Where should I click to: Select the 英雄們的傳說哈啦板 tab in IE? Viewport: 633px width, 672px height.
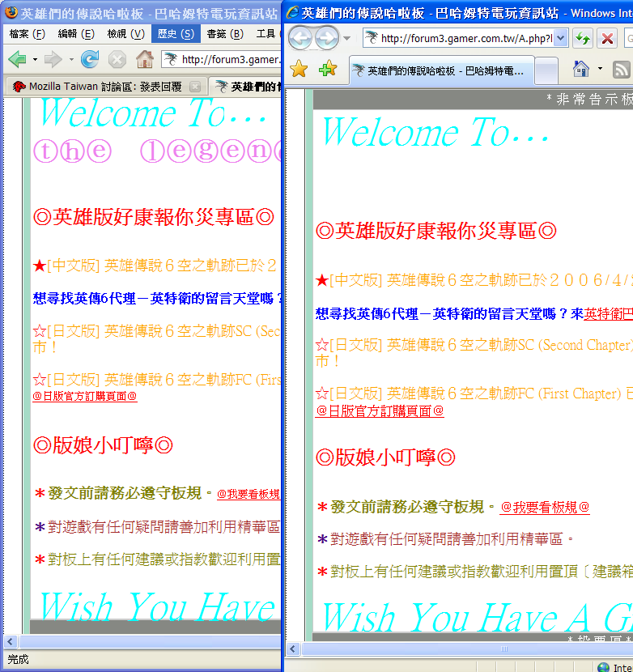(442, 70)
